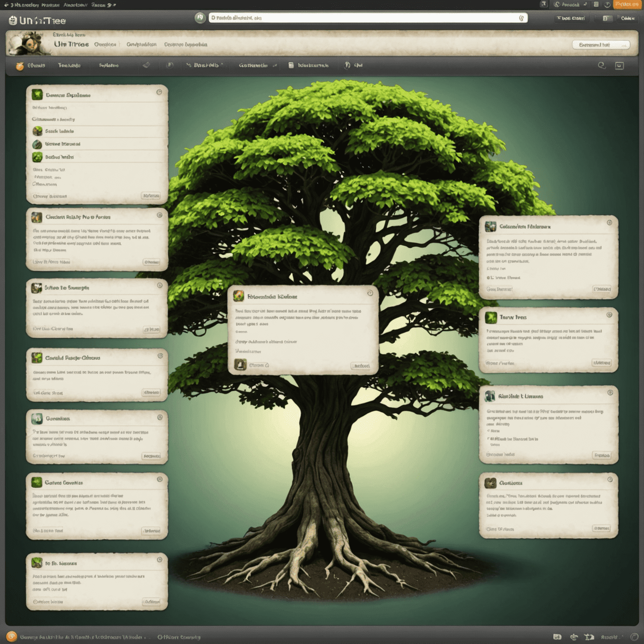This screenshot has height=644, width=644.
Task: Toggle the round marker on the second left-column card
Action: tap(159, 216)
